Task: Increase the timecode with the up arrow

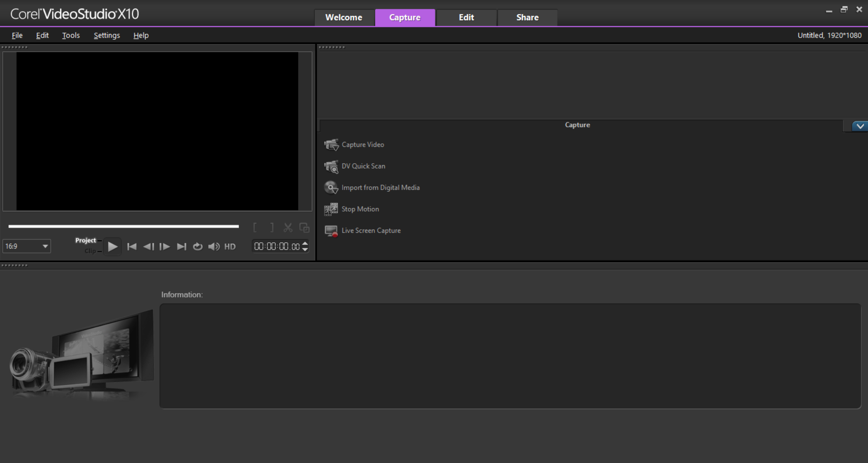Action: pyautogui.click(x=305, y=243)
